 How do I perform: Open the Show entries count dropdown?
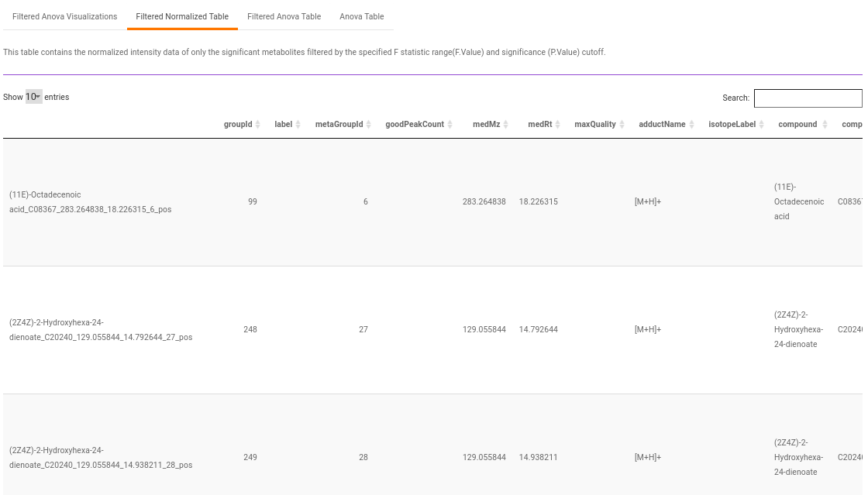(x=34, y=97)
